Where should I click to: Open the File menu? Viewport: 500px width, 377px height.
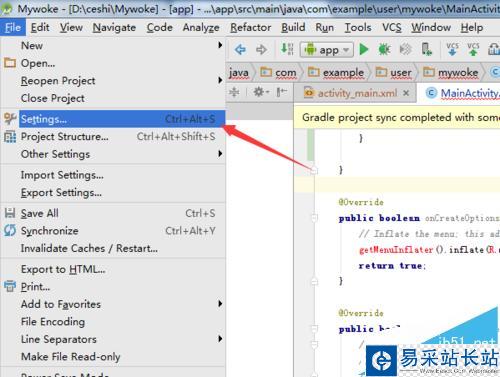pos(13,27)
